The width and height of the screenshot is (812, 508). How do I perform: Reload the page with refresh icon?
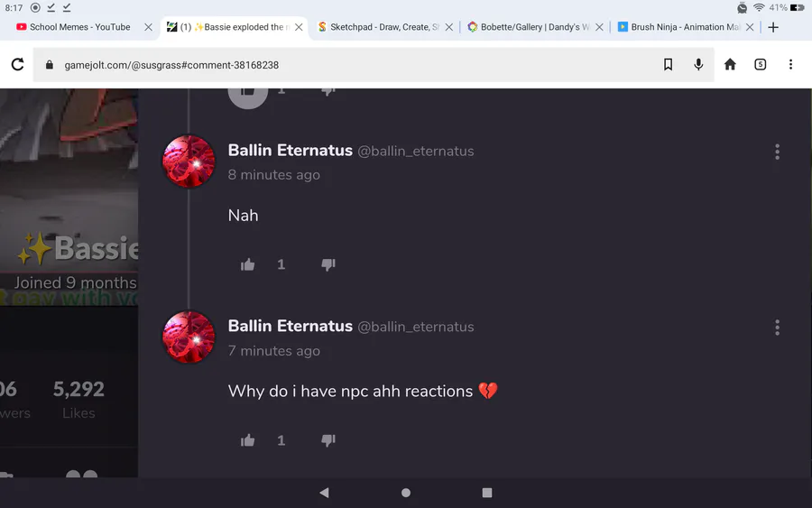[18, 65]
